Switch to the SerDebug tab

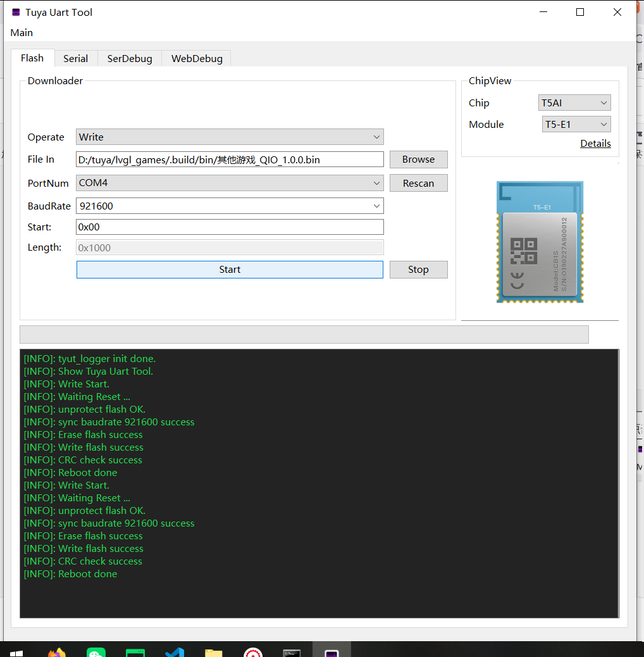(130, 59)
